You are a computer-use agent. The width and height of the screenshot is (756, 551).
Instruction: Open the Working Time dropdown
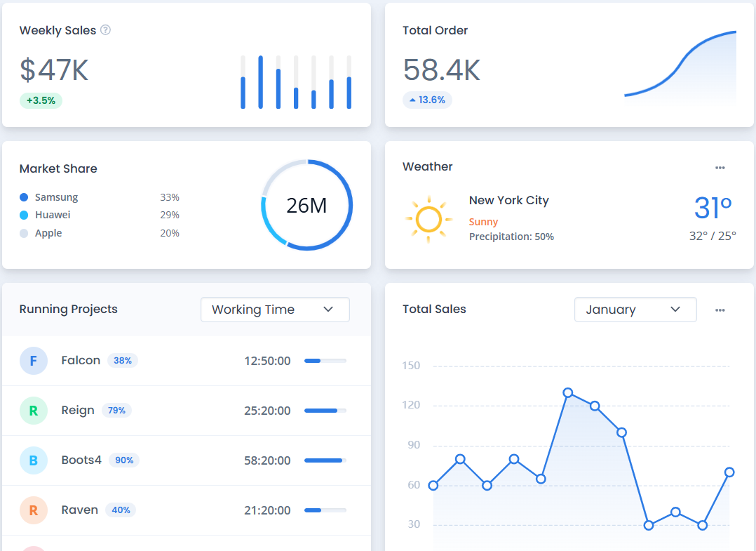(275, 310)
